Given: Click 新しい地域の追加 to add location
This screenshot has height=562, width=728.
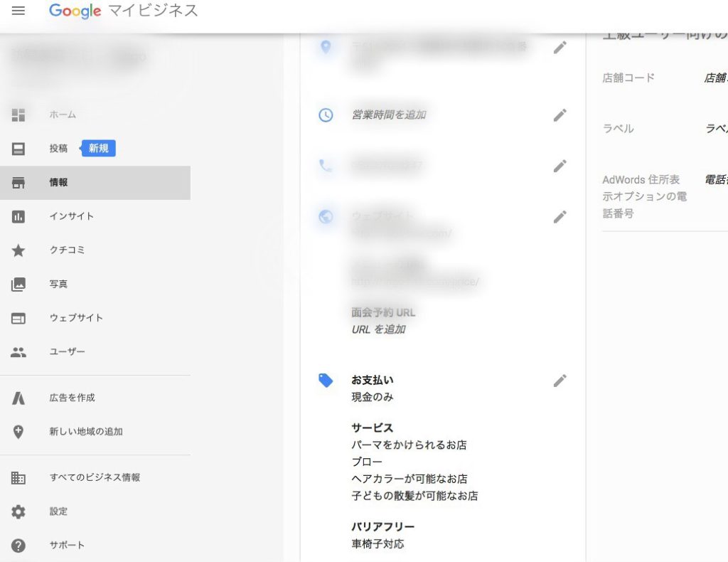Looking at the screenshot, I should click(x=85, y=432).
